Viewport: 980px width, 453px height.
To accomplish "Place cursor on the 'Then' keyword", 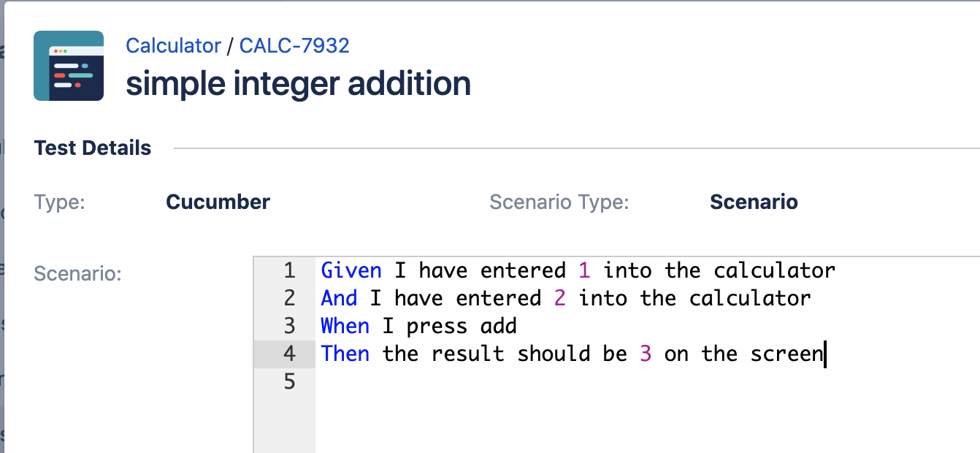I will pyautogui.click(x=345, y=354).
